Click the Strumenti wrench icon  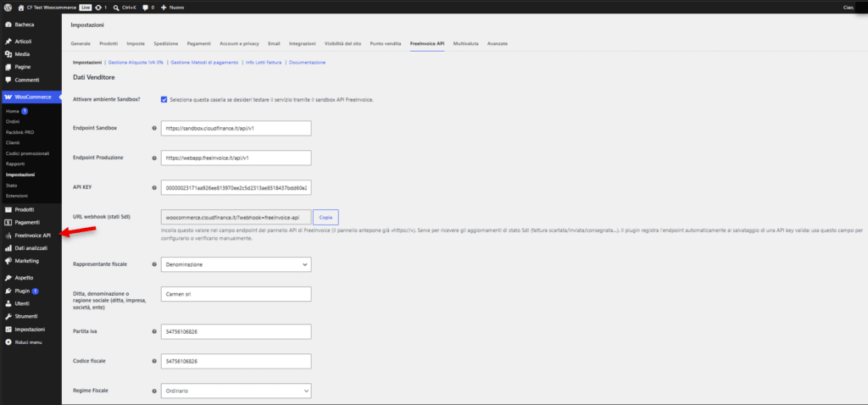tap(8, 317)
